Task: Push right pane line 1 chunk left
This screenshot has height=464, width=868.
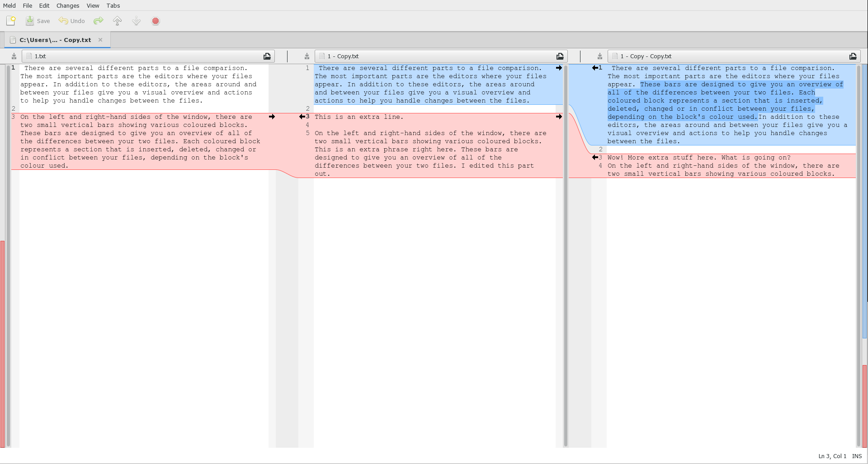Action: click(595, 68)
